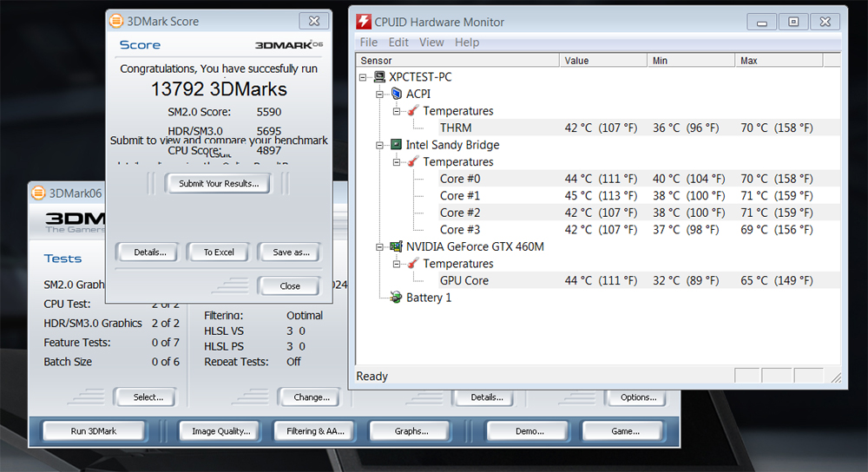Click the 13792 3DMarks score text
868x472 pixels.
pyautogui.click(x=219, y=89)
